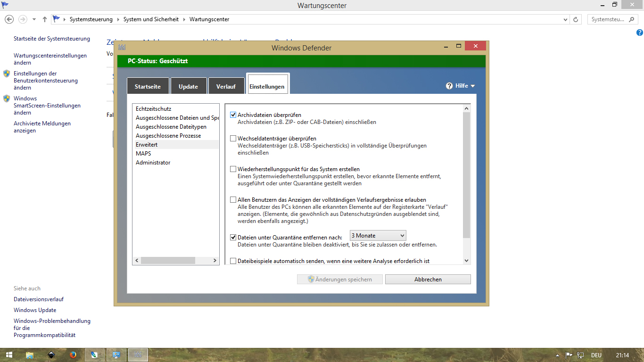Enable Dateibeispiele automatisch senden
Screen dimensions: 644x362
233,261
